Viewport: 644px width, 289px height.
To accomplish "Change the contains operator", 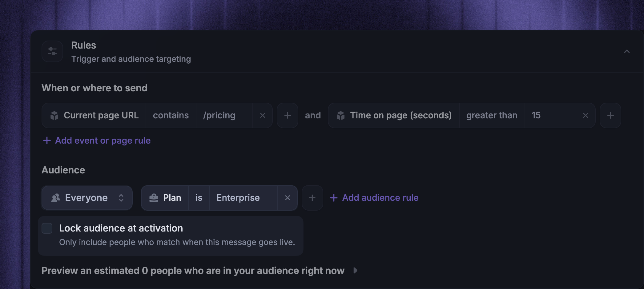I will (171, 116).
